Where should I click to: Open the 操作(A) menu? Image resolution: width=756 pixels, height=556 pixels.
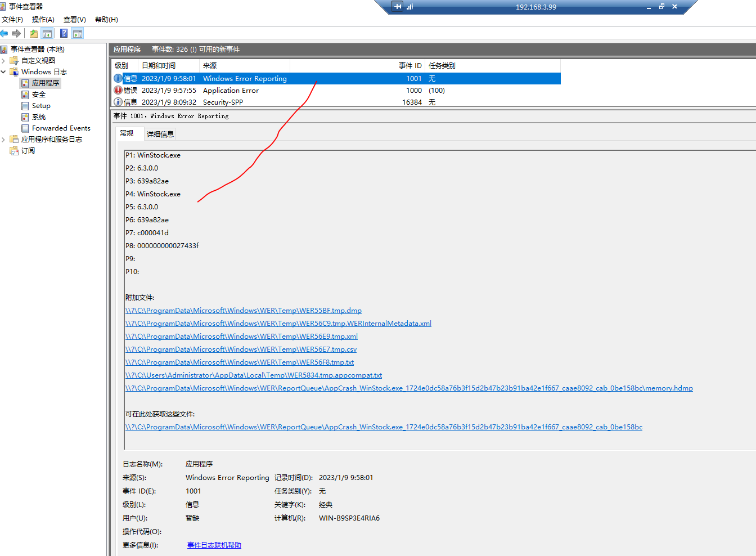click(x=43, y=20)
